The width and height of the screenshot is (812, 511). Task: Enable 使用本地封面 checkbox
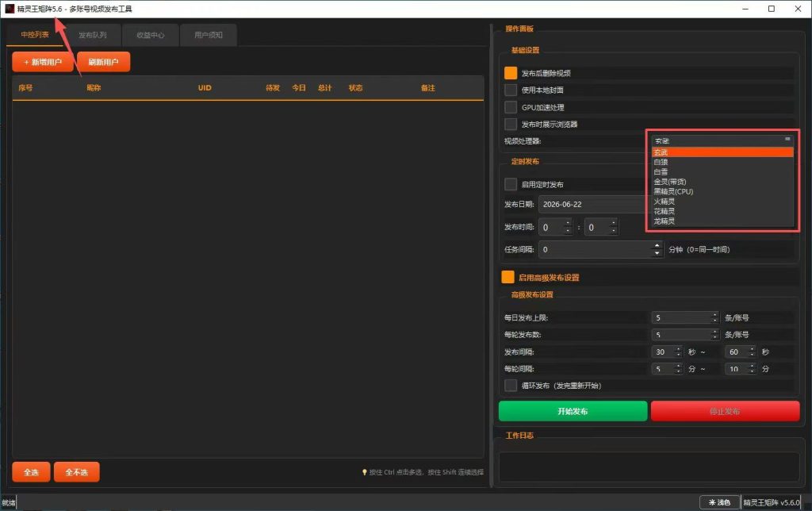tap(511, 90)
